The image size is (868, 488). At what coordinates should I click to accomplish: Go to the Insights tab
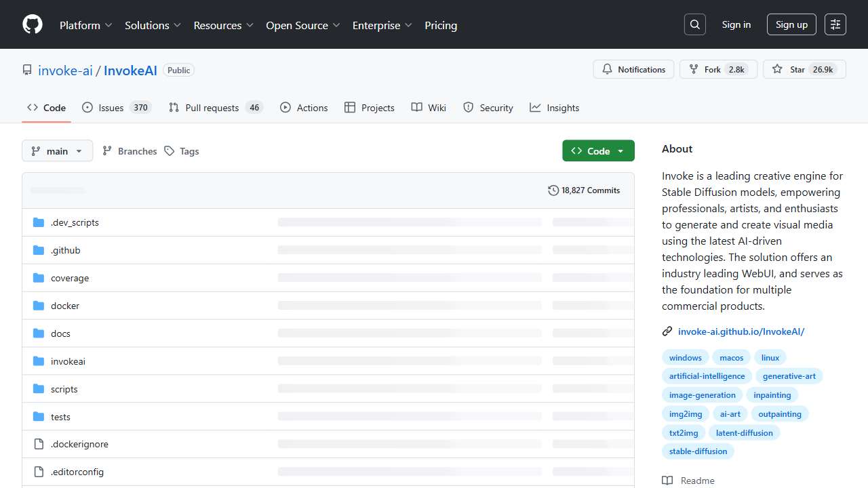tap(555, 108)
